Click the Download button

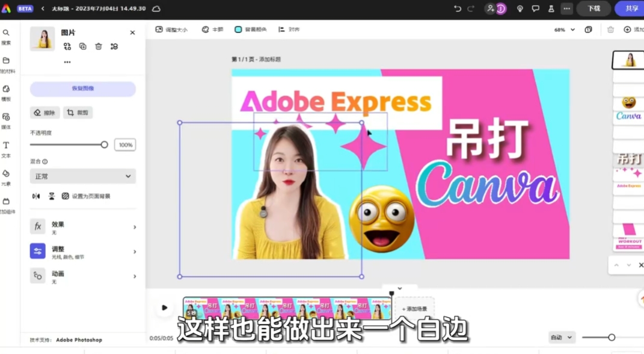[x=593, y=8]
